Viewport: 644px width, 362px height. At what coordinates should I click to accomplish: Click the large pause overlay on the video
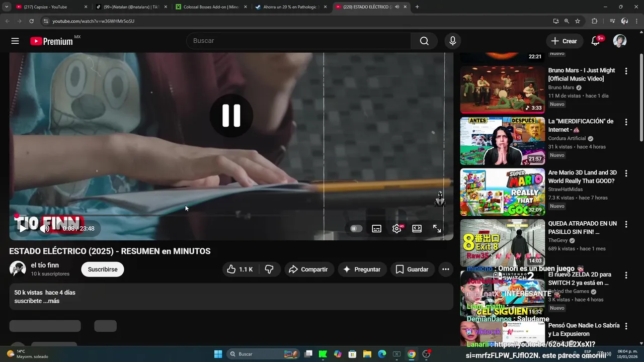[231, 116]
